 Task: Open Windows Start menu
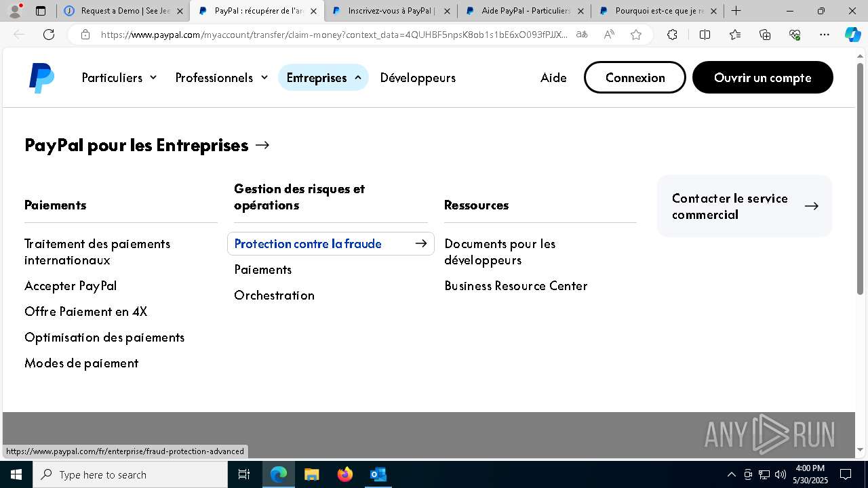click(x=16, y=474)
